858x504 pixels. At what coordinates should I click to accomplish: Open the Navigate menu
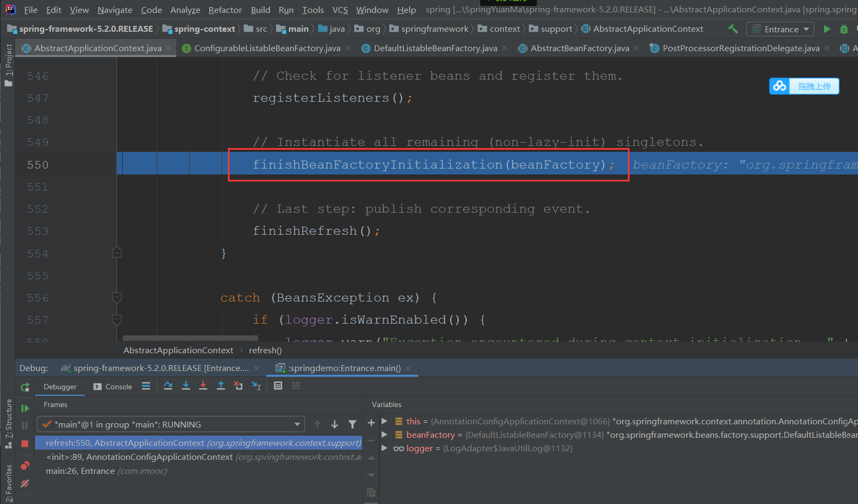(x=115, y=10)
